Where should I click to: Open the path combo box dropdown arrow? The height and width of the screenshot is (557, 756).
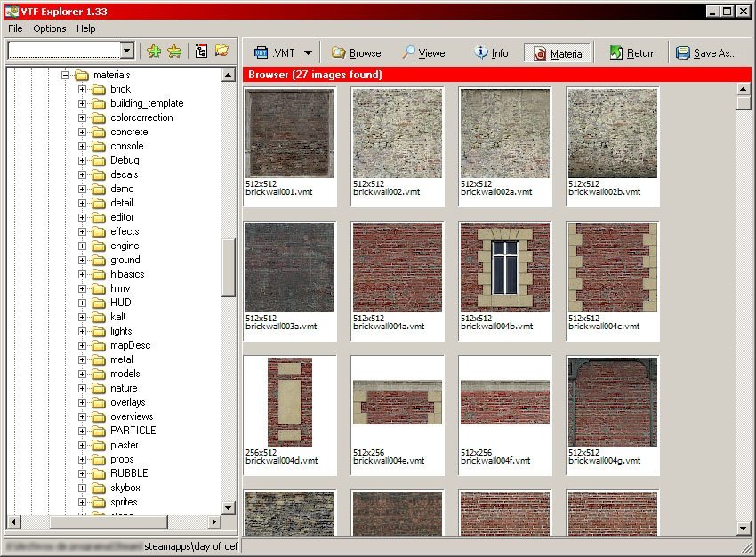pos(127,50)
